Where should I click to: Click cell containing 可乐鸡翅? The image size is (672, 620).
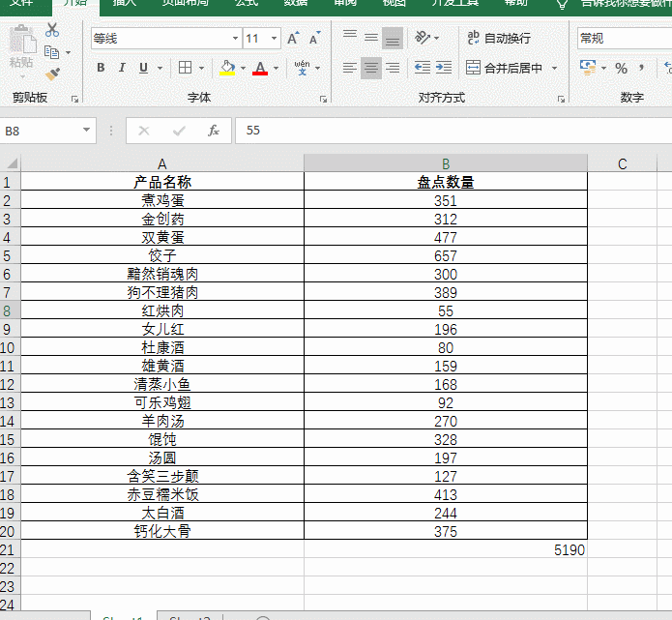click(162, 402)
